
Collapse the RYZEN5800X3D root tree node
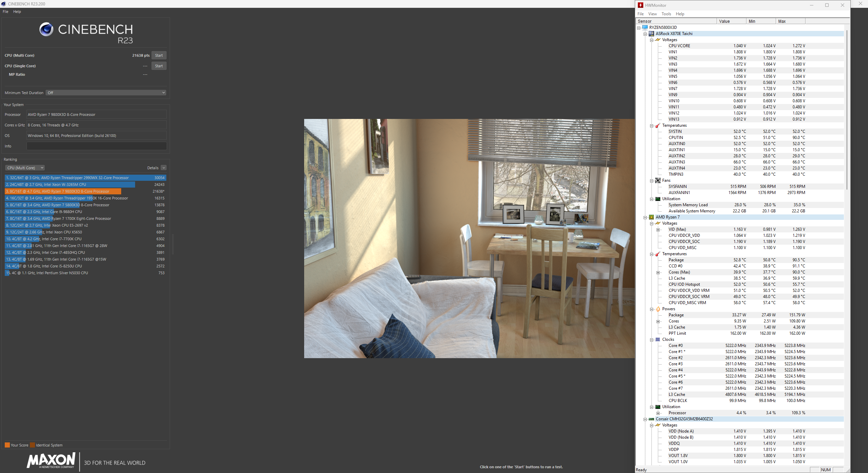point(639,28)
